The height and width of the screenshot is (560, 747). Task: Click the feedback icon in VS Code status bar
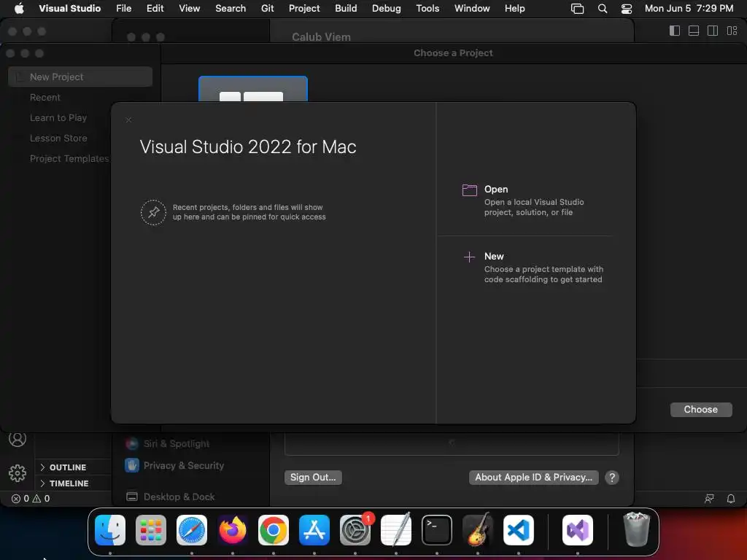pos(709,499)
